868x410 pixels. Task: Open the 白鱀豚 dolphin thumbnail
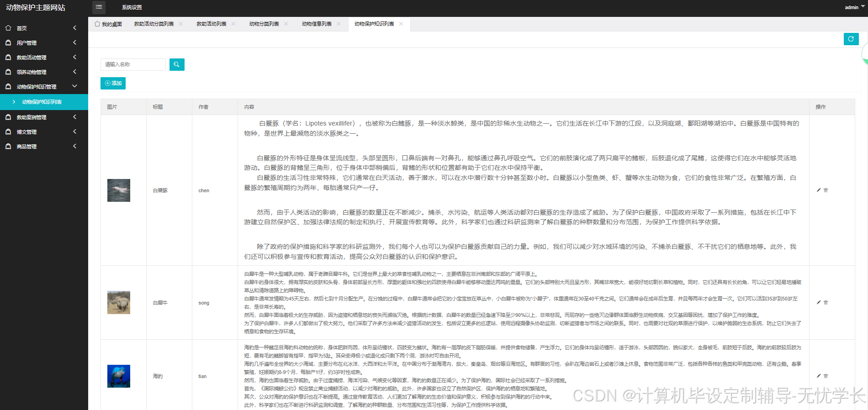119,190
